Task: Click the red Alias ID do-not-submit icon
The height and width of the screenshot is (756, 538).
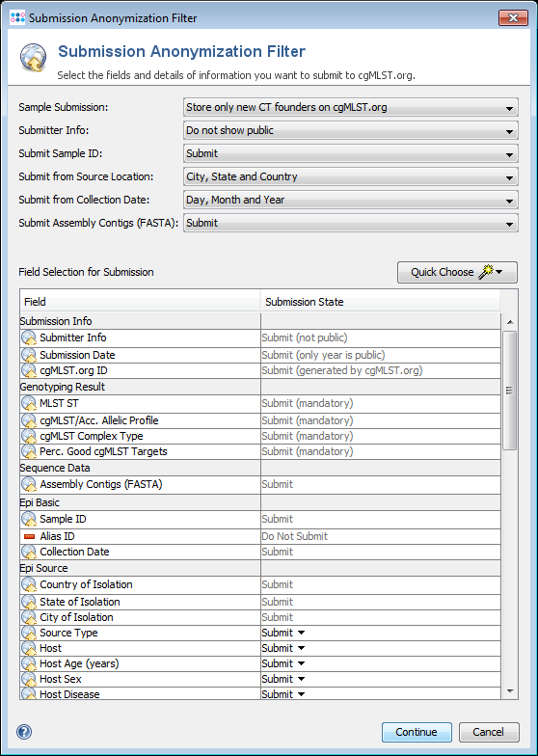Action: (29, 536)
